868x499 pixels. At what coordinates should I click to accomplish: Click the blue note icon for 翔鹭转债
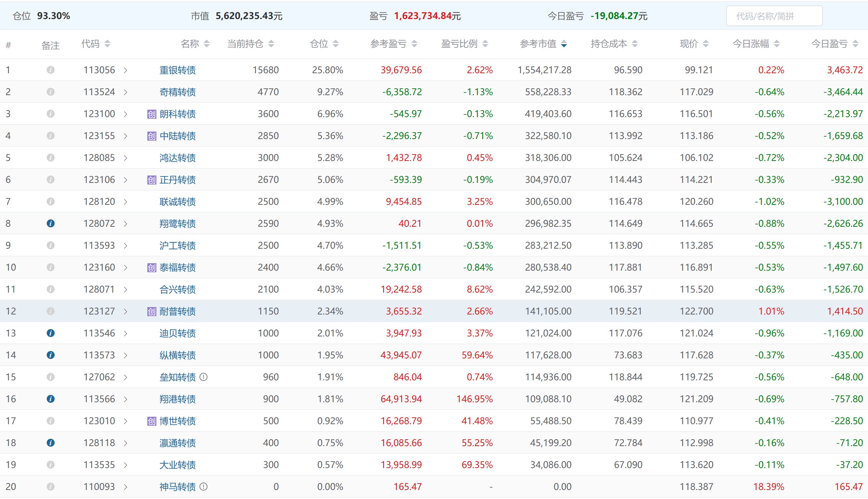tap(50, 224)
